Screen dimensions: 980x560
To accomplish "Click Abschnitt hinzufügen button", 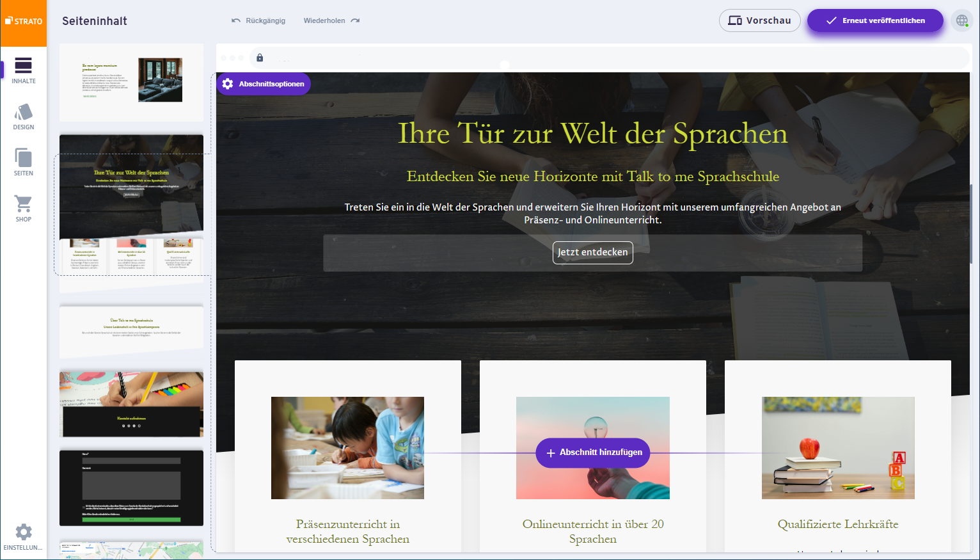I will coord(593,452).
